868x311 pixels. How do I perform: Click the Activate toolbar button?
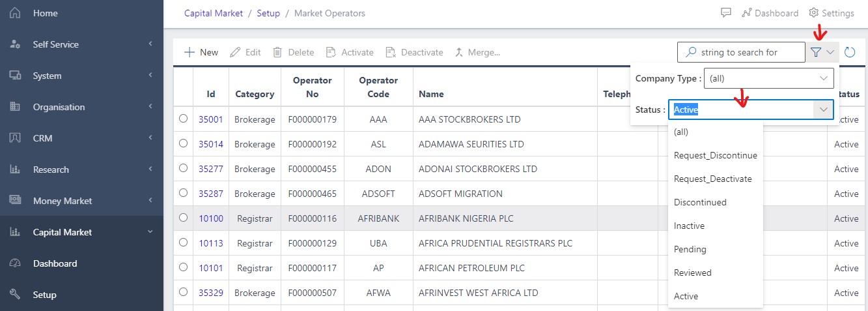350,52
